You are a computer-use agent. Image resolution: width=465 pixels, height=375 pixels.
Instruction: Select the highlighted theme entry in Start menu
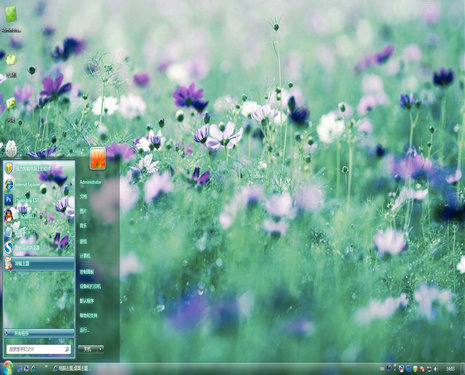(x=39, y=263)
